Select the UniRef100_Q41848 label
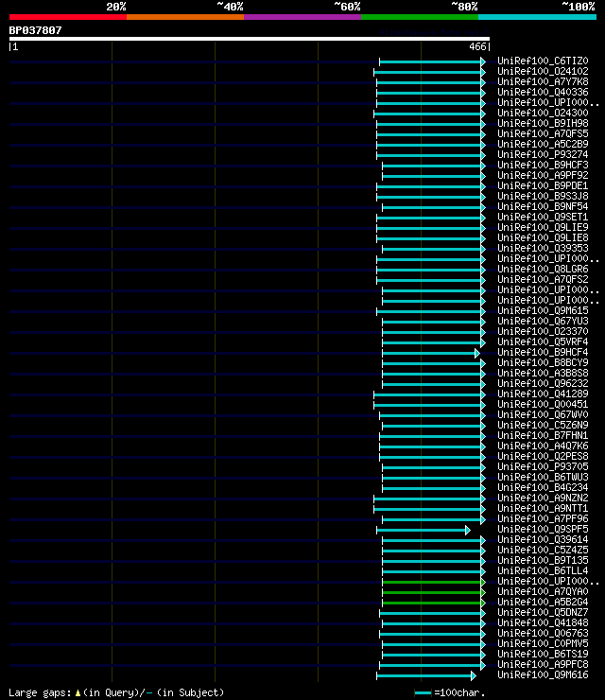The width and height of the screenshot is (605, 700). coord(543,622)
